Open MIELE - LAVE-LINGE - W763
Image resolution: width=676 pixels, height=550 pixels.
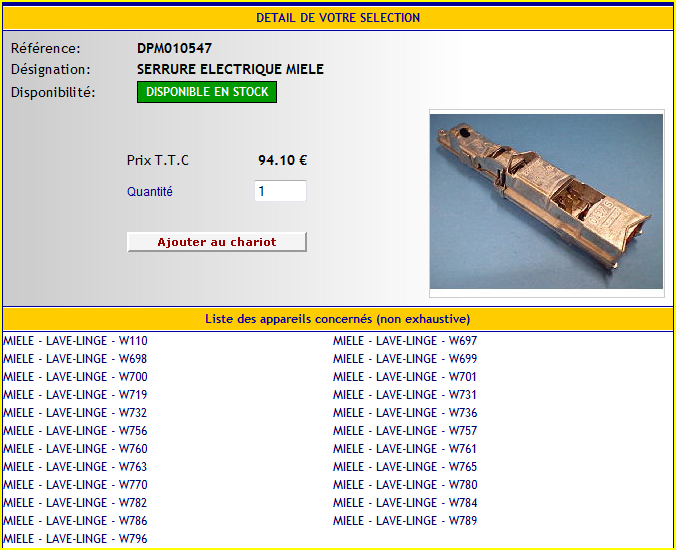pyautogui.click(x=75, y=466)
